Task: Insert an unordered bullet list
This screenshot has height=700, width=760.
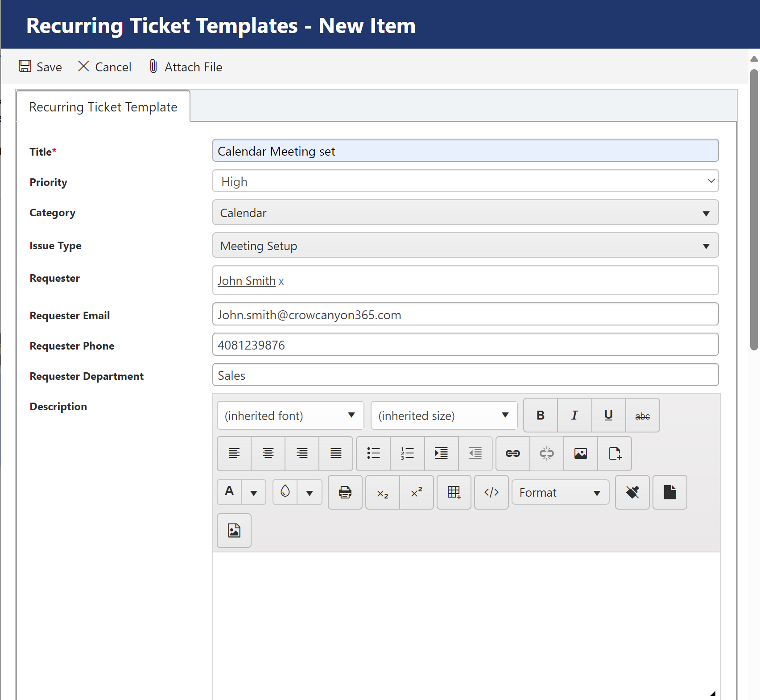Action: pyautogui.click(x=373, y=453)
